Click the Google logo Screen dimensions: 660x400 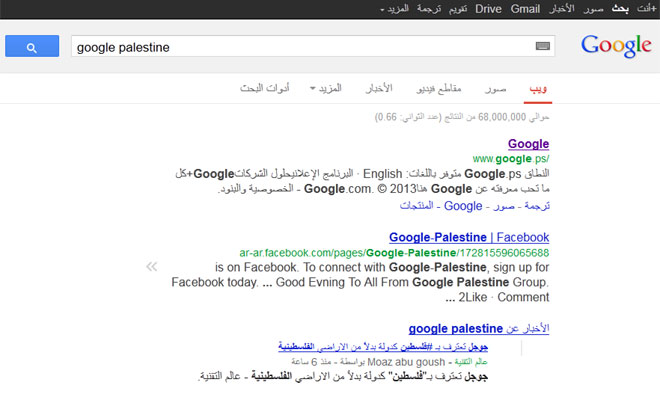tap(616, 46)
